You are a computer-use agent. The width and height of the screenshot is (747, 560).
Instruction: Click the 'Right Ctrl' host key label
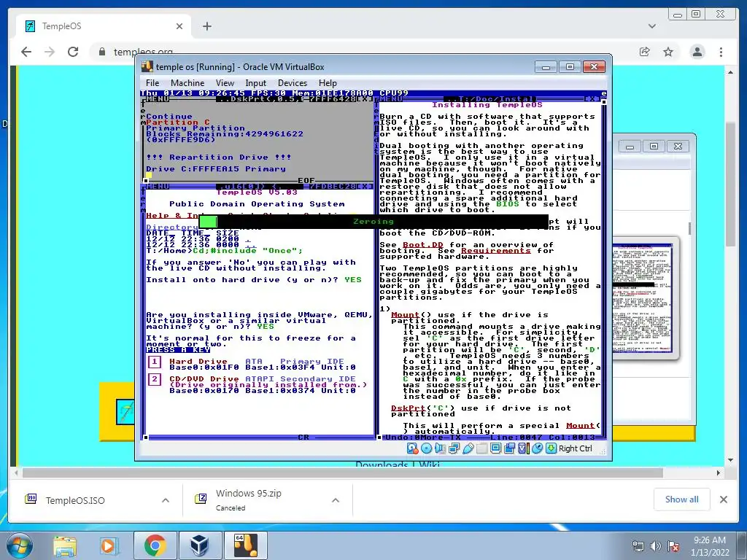pyautogui.click(x=576, y=448)
